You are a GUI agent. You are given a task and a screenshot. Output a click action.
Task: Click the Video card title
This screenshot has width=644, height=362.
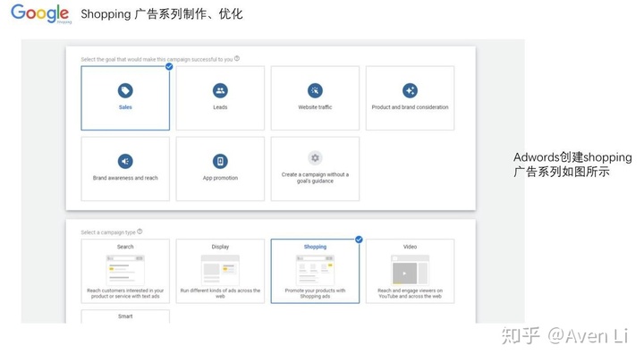(410, 247)
